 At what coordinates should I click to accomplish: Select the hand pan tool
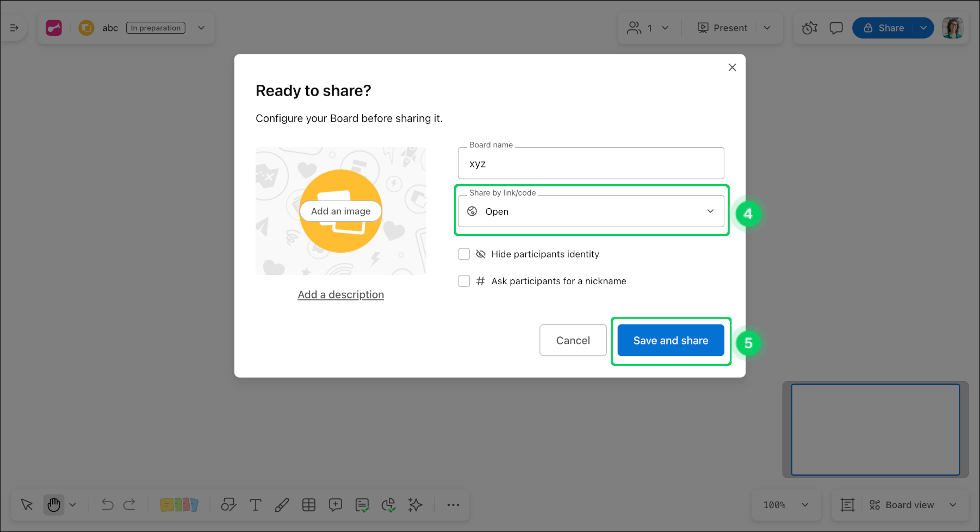[54, 505]
